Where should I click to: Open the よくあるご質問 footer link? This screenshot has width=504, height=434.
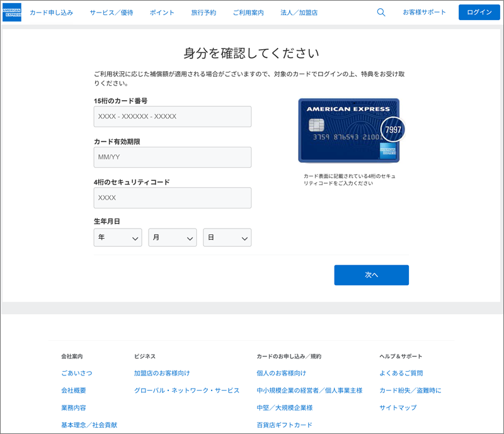click(401, 374)
